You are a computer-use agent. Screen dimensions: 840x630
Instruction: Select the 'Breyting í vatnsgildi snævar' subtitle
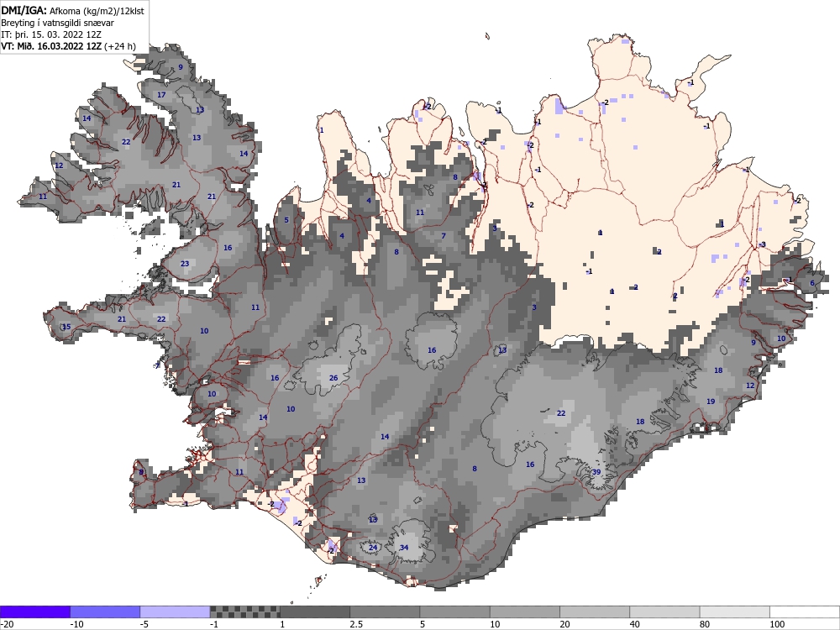click(x=57, y=23)
